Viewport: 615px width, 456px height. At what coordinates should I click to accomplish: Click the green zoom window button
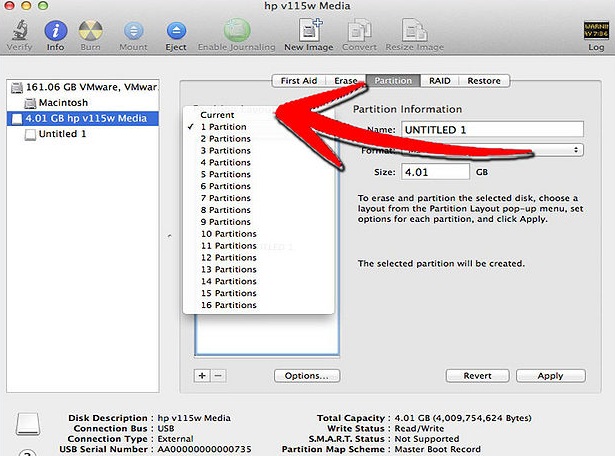point(43,5)
